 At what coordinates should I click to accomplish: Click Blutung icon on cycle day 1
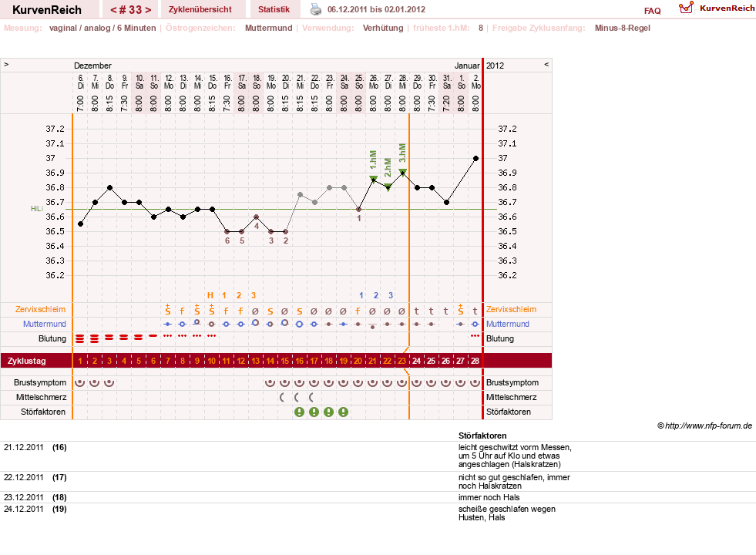(80, 339)
